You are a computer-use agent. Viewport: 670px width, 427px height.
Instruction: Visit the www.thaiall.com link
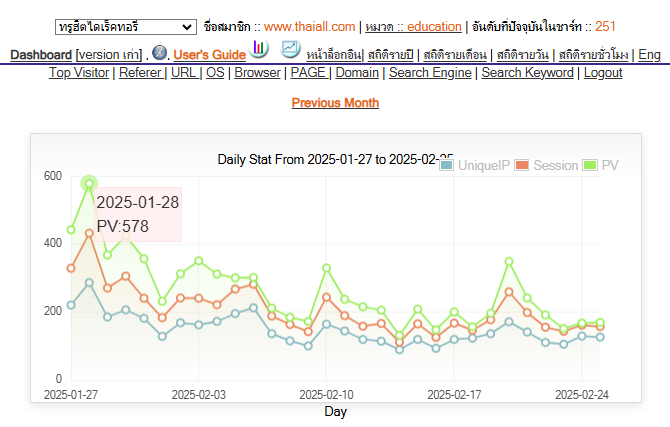tap(309, 27)
